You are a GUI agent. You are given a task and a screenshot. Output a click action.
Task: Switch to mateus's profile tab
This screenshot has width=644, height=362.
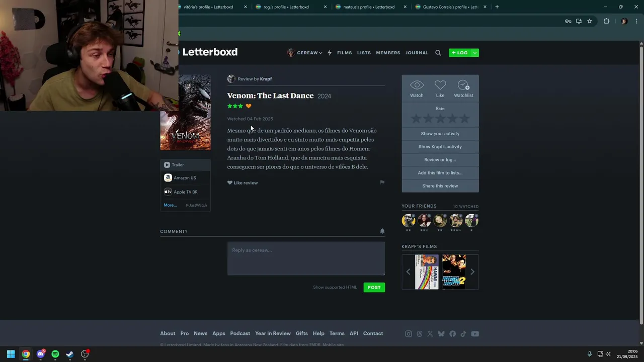370,7
